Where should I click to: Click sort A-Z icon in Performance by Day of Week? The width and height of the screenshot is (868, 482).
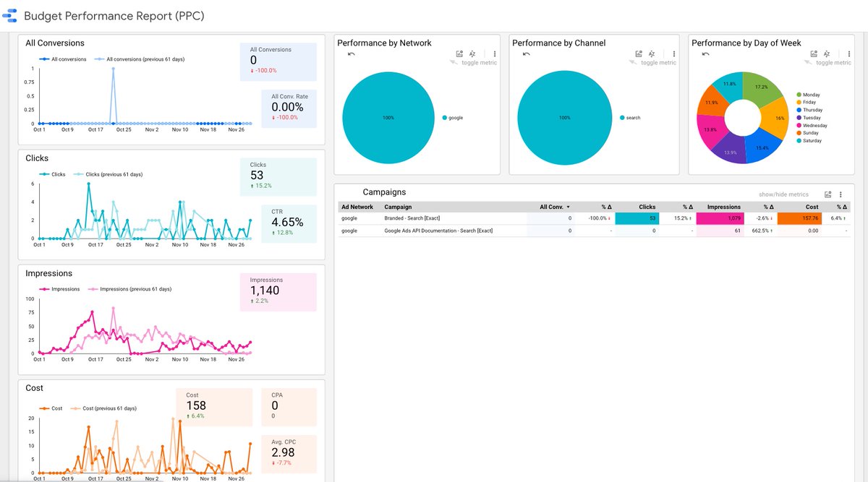pos(827,53)
